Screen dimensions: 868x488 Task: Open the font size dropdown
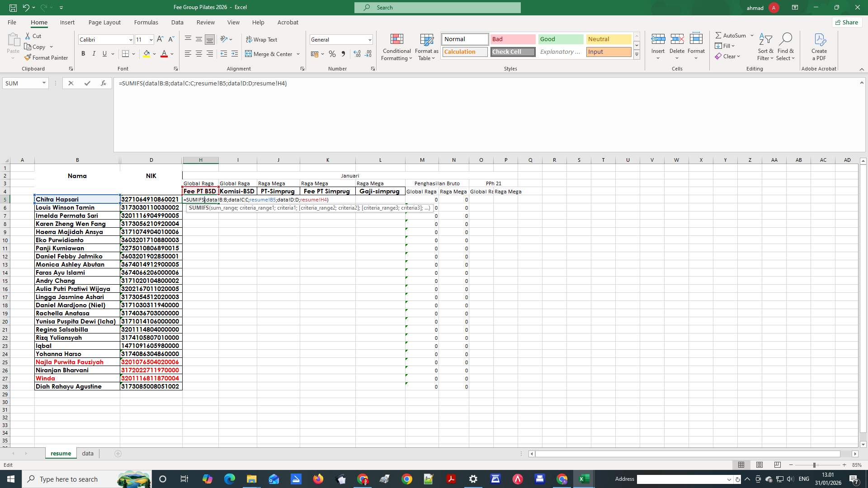tap(151, 40)
